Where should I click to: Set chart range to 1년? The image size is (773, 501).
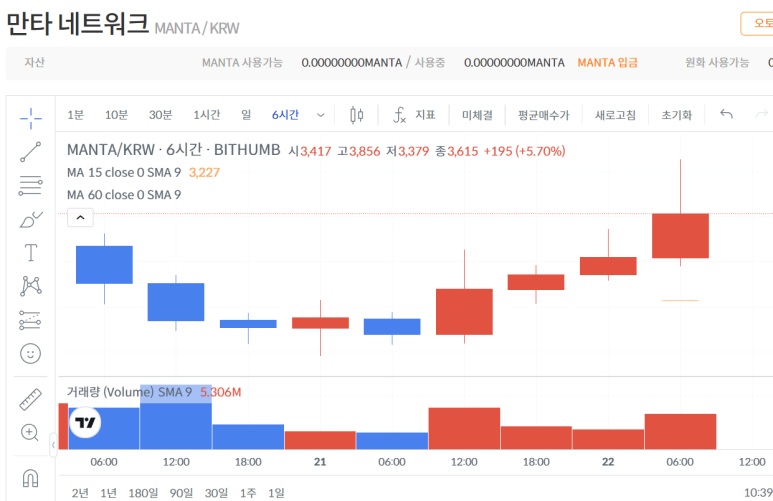108,493
